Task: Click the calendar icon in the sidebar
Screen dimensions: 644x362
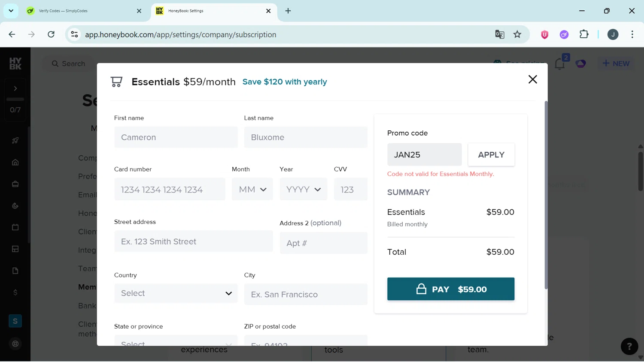Action: point(15,227)
